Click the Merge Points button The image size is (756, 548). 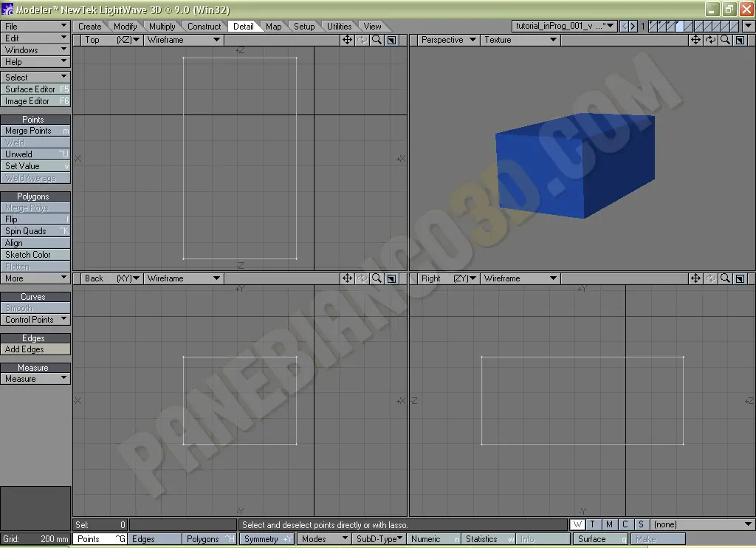(35, 131)
